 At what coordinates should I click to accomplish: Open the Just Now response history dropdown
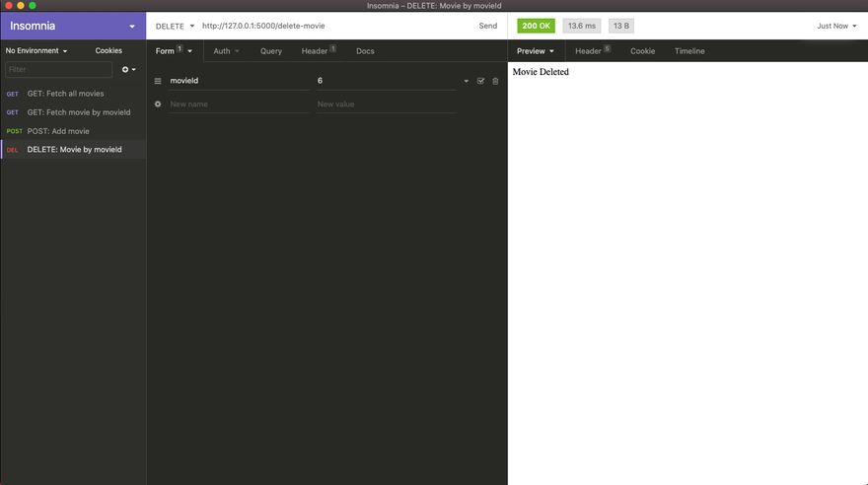click(x=836, y=26)
